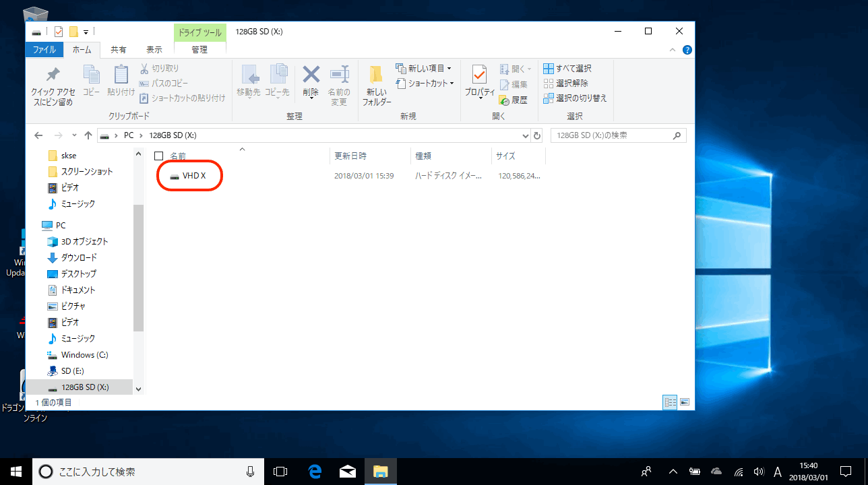868x485 pixels.
Task: Open the address bar history dropdown
Action: point(525,135)
